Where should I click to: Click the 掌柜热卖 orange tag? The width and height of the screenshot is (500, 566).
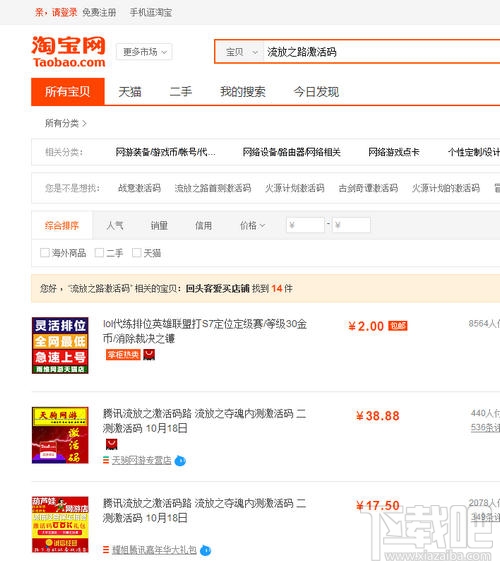[x=123, y=355]
